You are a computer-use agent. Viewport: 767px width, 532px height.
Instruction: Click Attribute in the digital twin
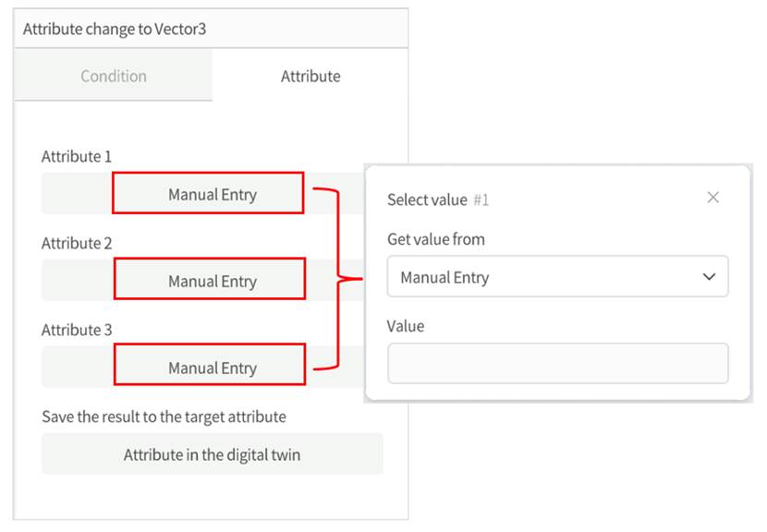(212, 454)
